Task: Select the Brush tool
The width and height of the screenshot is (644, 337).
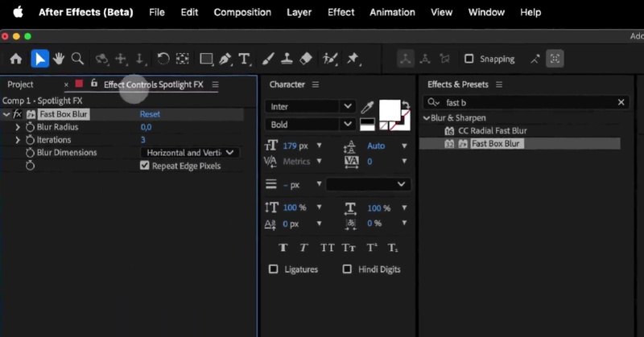Action: click(268, 59)
